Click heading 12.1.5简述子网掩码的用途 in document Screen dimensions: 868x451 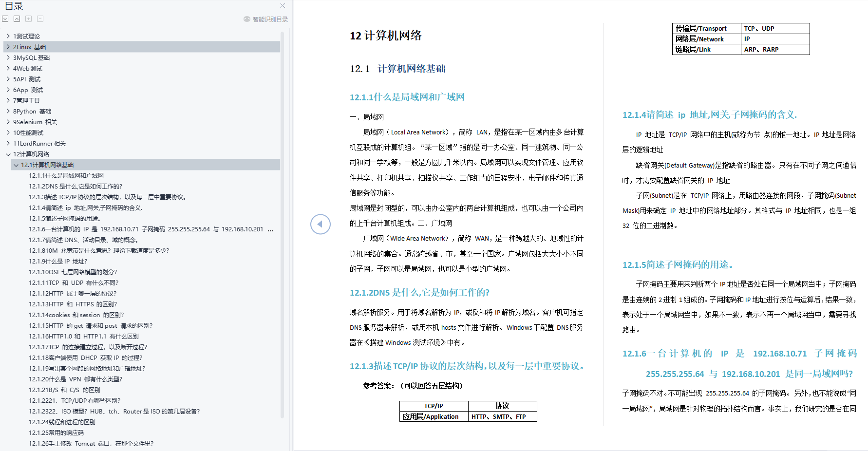[x=678, y=264]
